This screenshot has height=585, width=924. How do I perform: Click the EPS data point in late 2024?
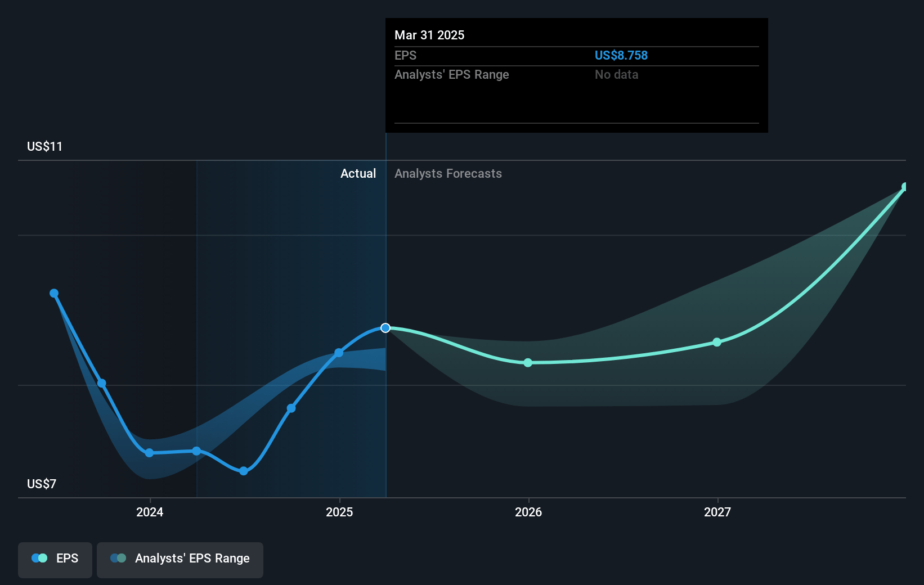coord(291,408)
